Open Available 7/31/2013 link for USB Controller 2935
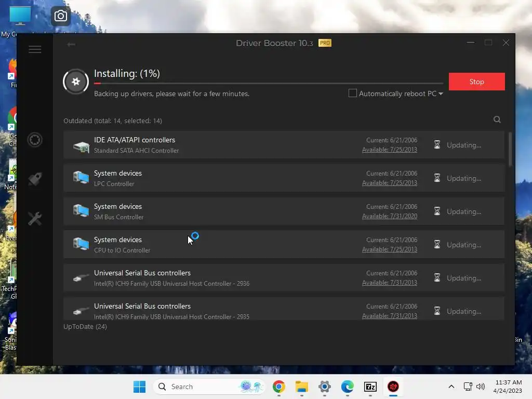This screenshot has height=399, width=532. click(390, 315)
